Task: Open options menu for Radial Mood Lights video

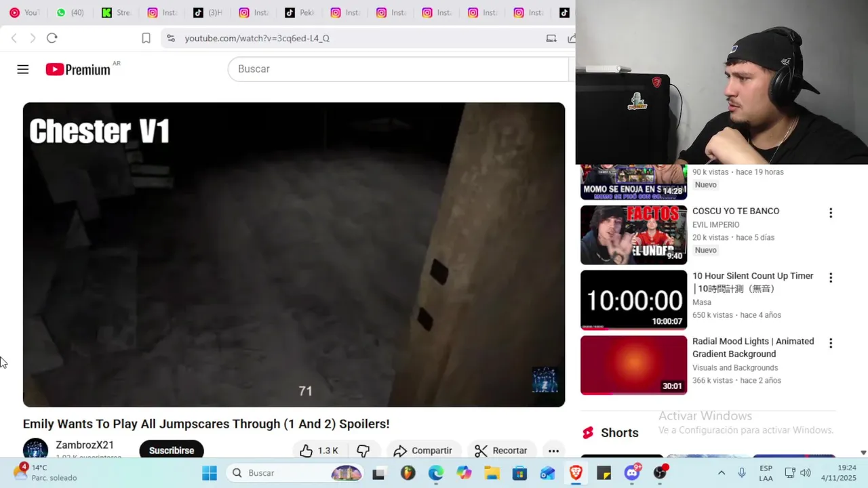Action: 830,343
